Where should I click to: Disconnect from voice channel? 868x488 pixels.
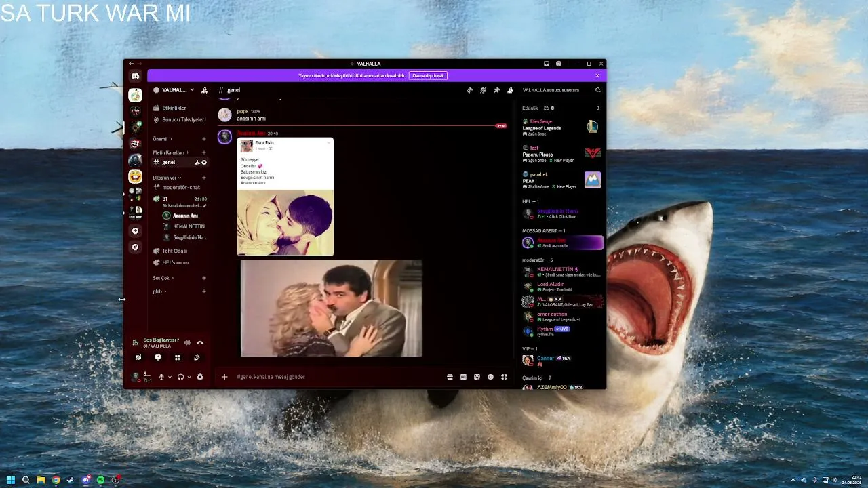click(200, 343)
